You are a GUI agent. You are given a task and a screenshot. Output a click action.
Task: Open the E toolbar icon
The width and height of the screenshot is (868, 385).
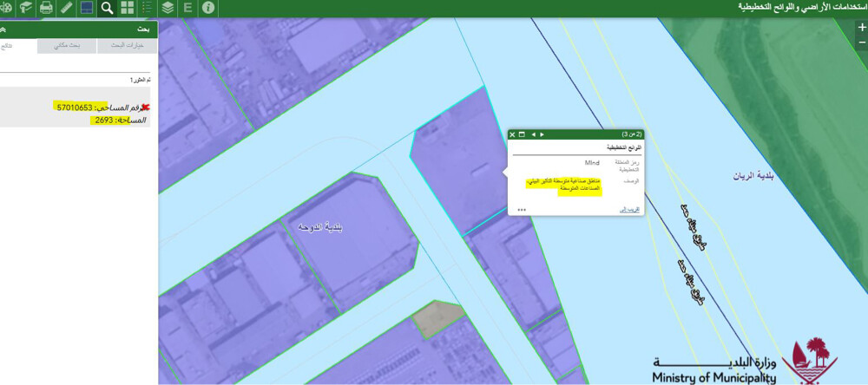tap(187, 8)
